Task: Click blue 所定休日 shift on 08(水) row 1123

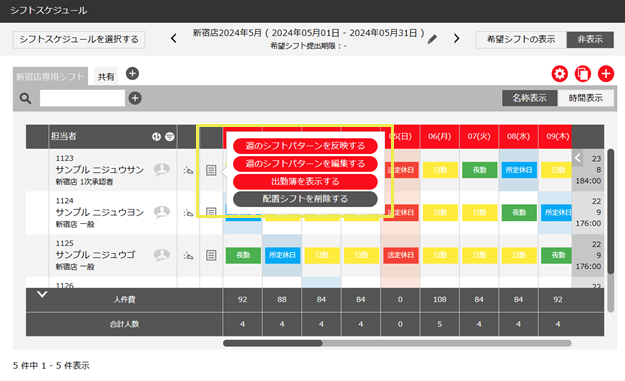Action: 519,170
